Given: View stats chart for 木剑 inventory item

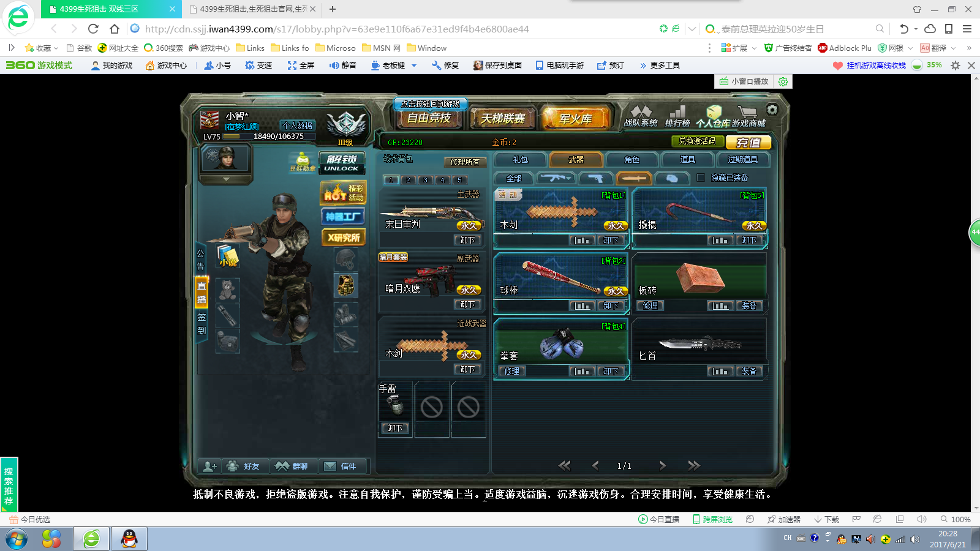Looking at the screenshot, I should click(582, 241).
